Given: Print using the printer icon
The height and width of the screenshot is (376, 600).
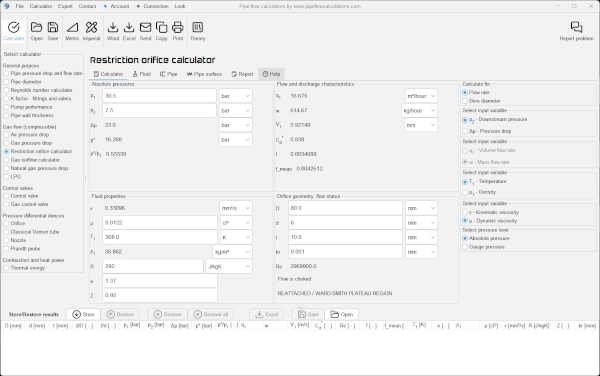Looking at the screenshot, I should pos(178,27).
